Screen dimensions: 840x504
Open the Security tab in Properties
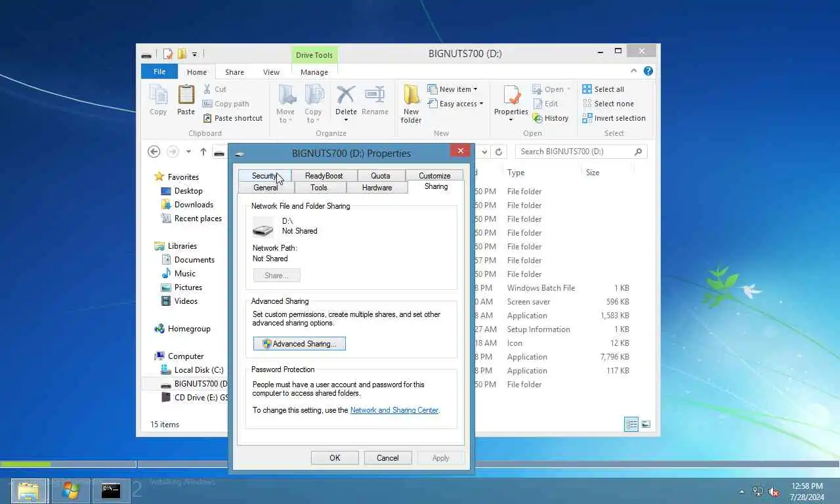pyautogui.click(x=264, y=176)
